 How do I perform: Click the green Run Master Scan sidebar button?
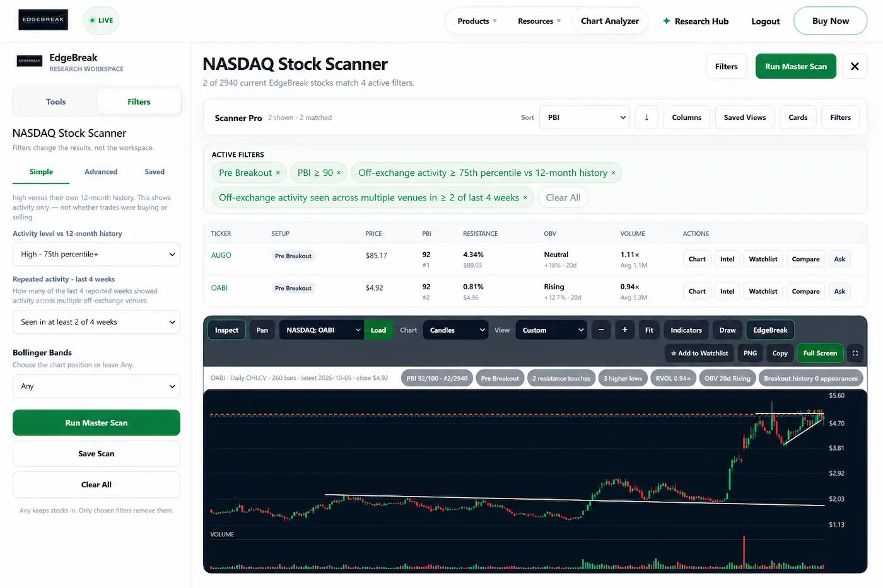coord(96,423)
